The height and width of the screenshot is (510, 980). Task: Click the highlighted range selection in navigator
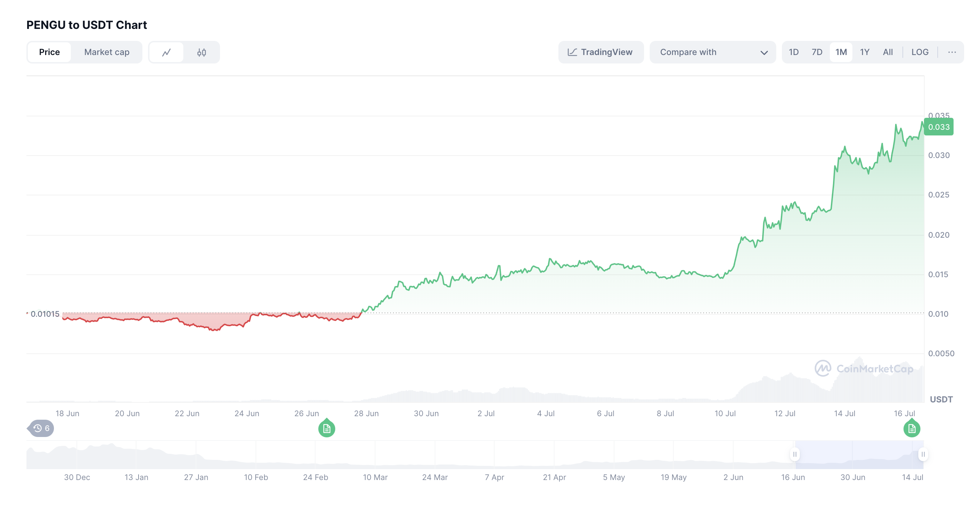pos(859,454)
